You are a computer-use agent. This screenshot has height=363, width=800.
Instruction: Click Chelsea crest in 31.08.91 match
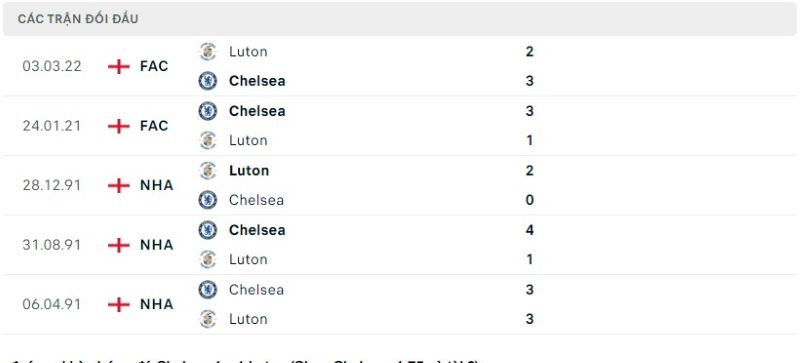pyautogui.click(x=208, y=230)
